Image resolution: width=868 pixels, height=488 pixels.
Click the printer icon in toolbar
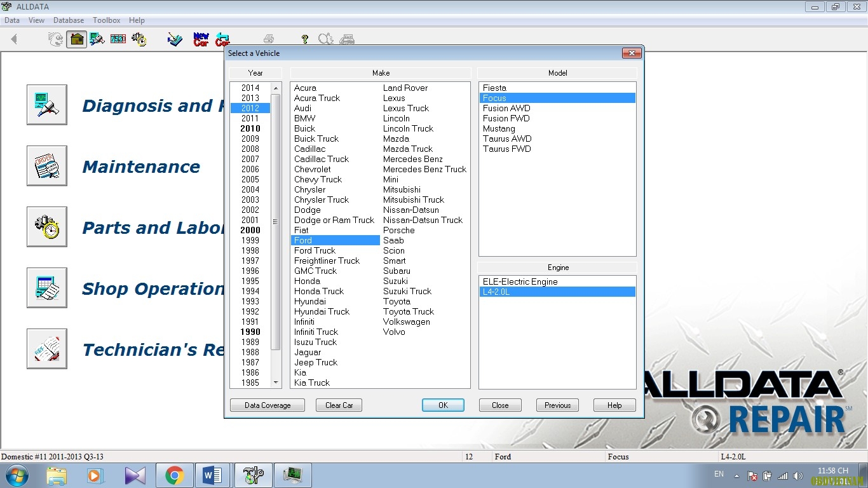(x=269, y=39)
